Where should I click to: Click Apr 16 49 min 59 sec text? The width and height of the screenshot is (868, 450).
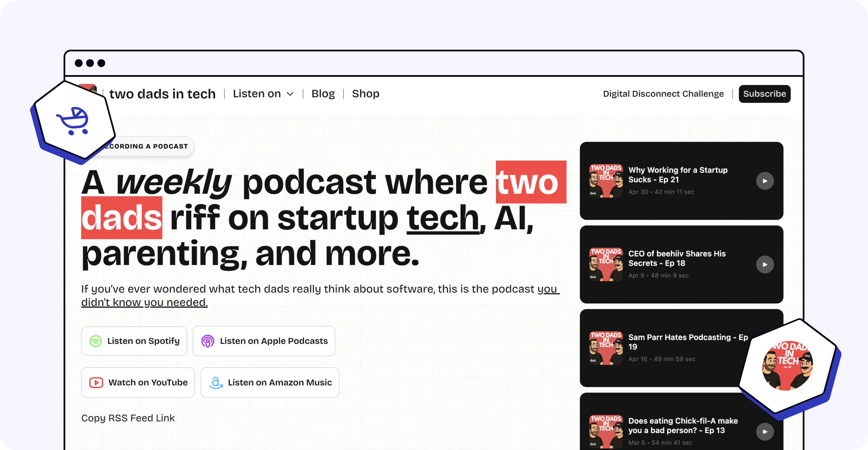661,359
